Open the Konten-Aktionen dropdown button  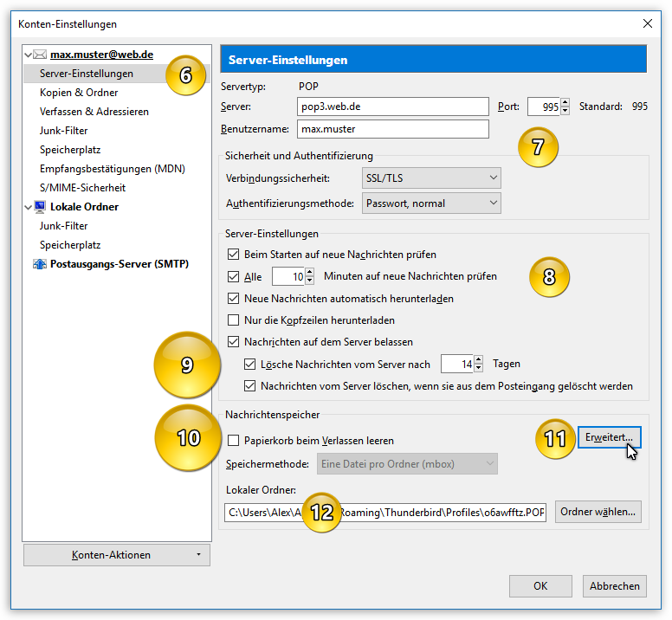[x=116, y=555]
